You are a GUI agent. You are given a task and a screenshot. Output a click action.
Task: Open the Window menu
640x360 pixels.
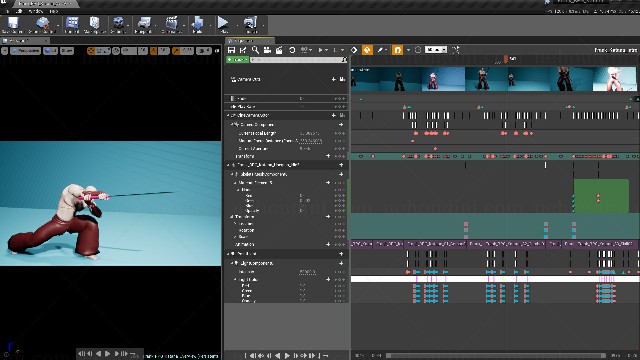point(36,11)
